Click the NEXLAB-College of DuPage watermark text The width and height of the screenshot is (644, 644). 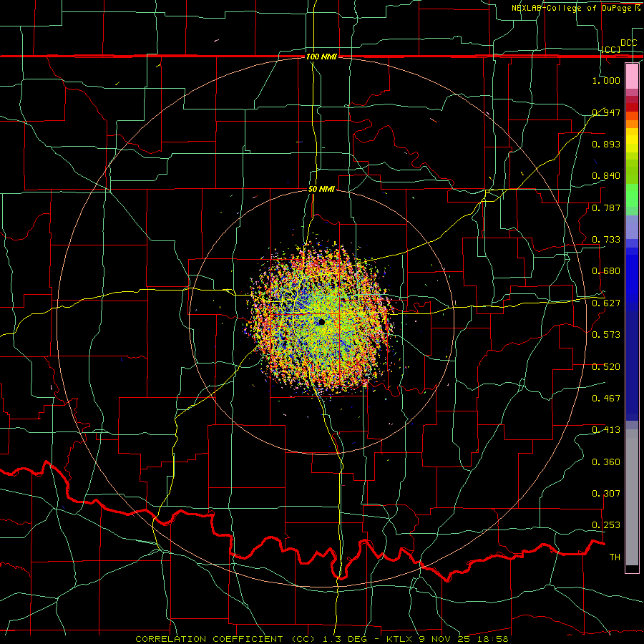(x=576, y=8)
